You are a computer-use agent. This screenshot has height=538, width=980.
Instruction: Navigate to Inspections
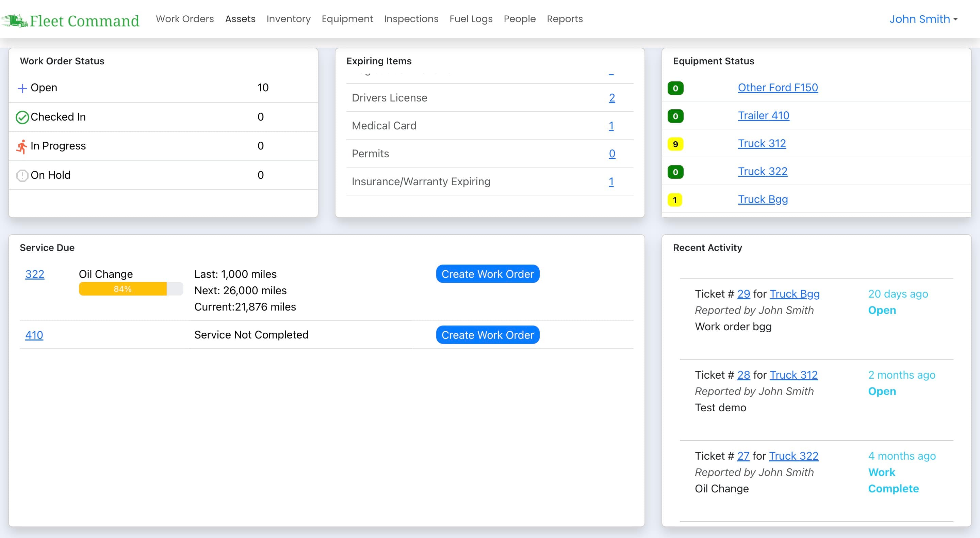[x=411, y=19]
